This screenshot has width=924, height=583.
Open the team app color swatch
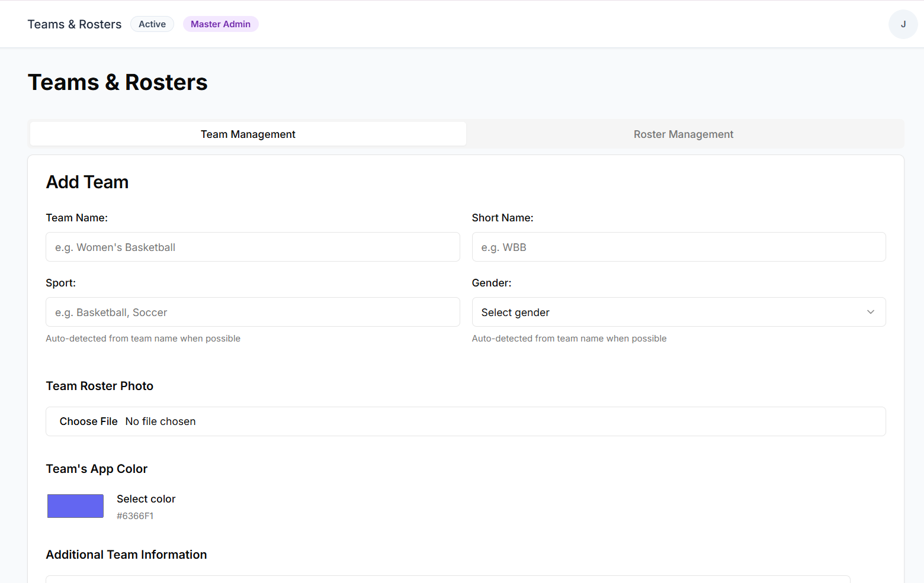click(75, 506)
